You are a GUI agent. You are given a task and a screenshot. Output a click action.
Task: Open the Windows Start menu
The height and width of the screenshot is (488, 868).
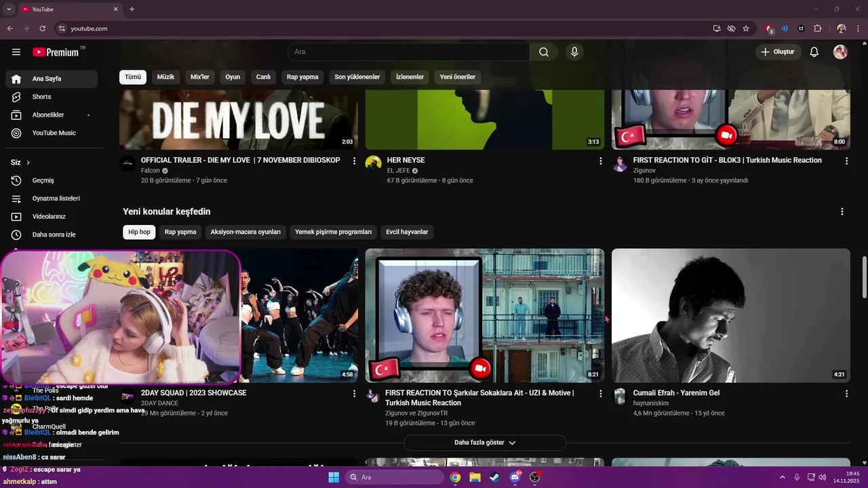334,477
